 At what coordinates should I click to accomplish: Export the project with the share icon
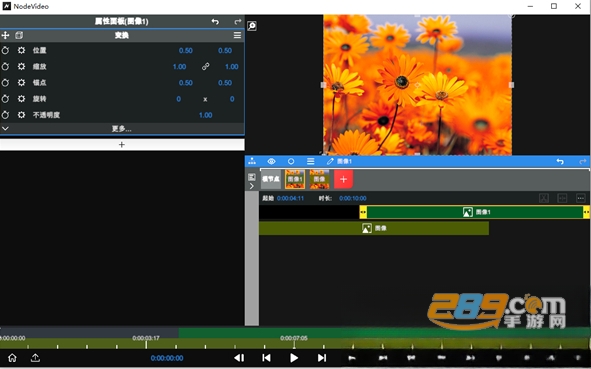[x=35, y=358]
